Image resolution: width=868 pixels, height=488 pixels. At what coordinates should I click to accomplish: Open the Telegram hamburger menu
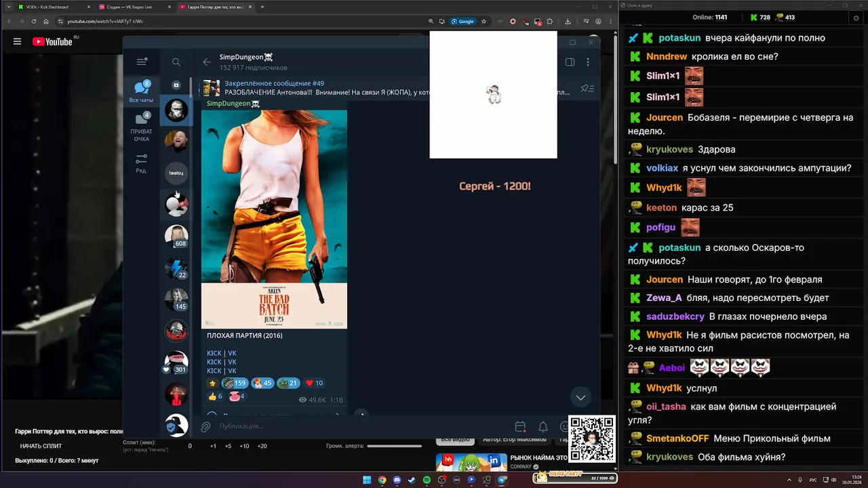click(142, 62)
